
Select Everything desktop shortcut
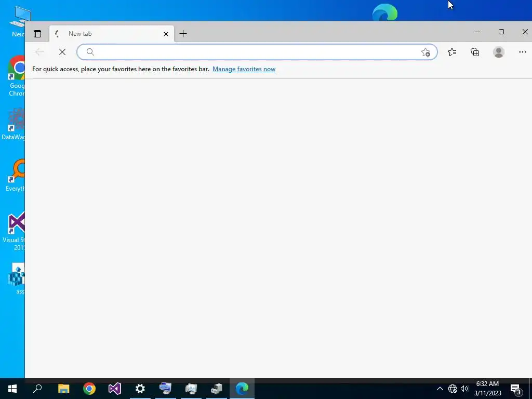pos(16,176)
